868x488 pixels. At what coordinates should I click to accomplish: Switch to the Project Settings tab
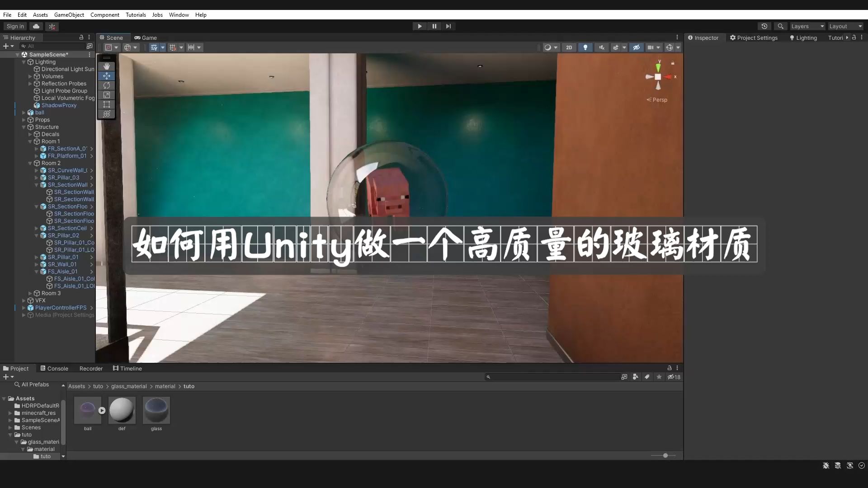(x=754, y=38)
